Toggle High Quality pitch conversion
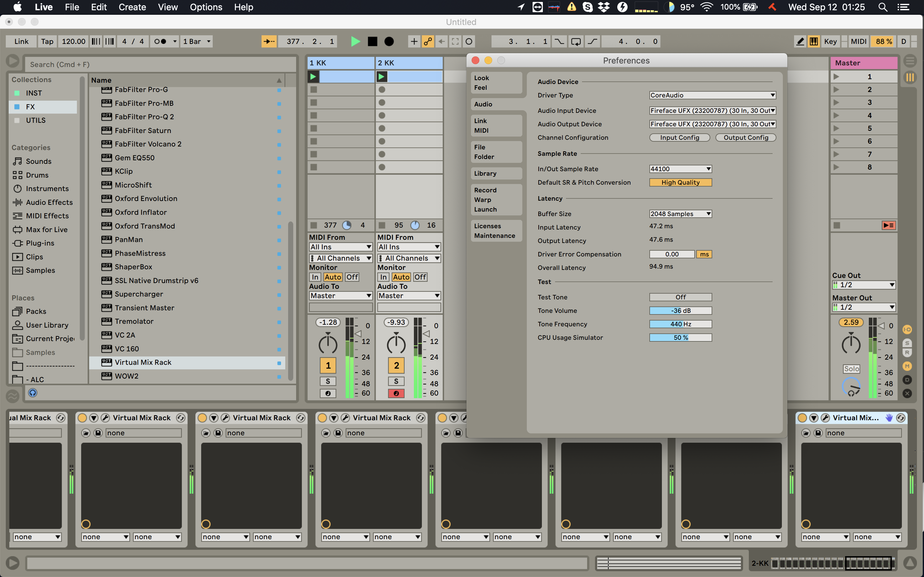Viewport: 924px width, 577px height. (x=680, y=182)
